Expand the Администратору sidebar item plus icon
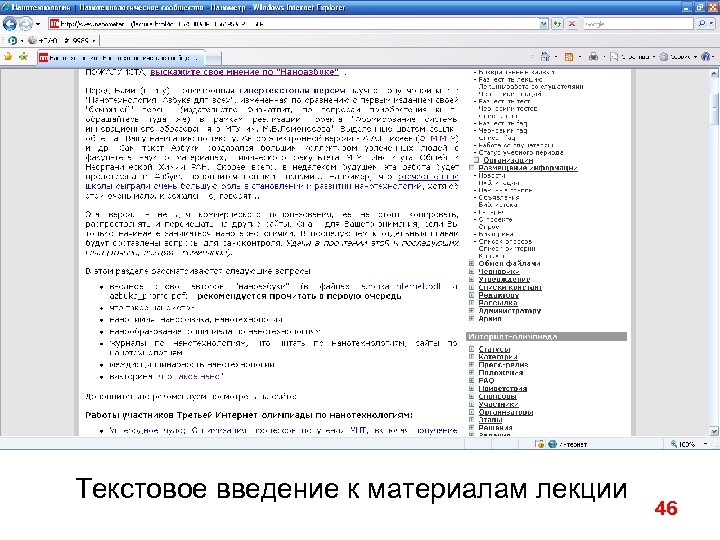Image resolution: width=720 pixels, height=540 pixels. click(471, 311)
